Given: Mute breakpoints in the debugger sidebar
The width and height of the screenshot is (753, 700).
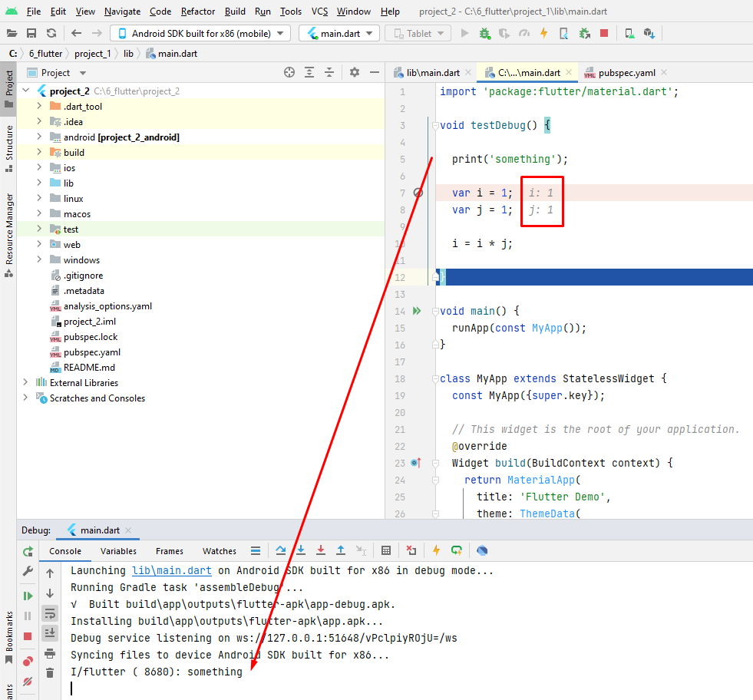Looking at the screenshot, I should [28, 682].
